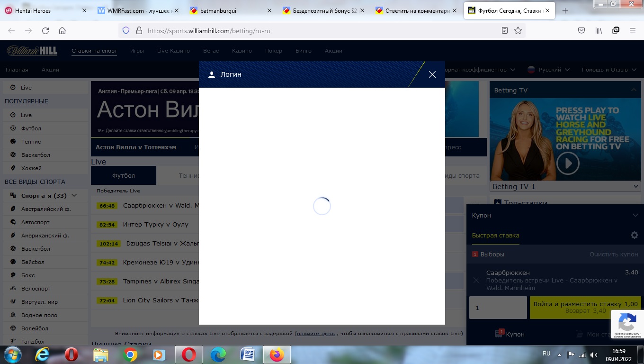
Task: Open Word from the taskbar
Action: (248, 355)
